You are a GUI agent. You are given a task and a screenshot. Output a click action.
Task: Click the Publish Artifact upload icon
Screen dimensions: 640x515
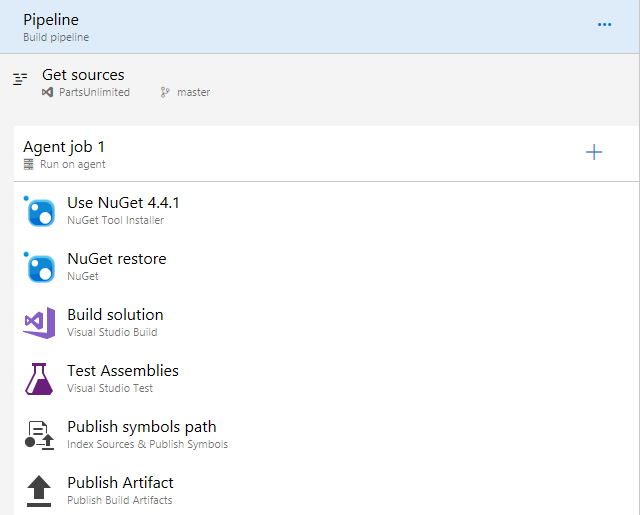coord(39,491)
